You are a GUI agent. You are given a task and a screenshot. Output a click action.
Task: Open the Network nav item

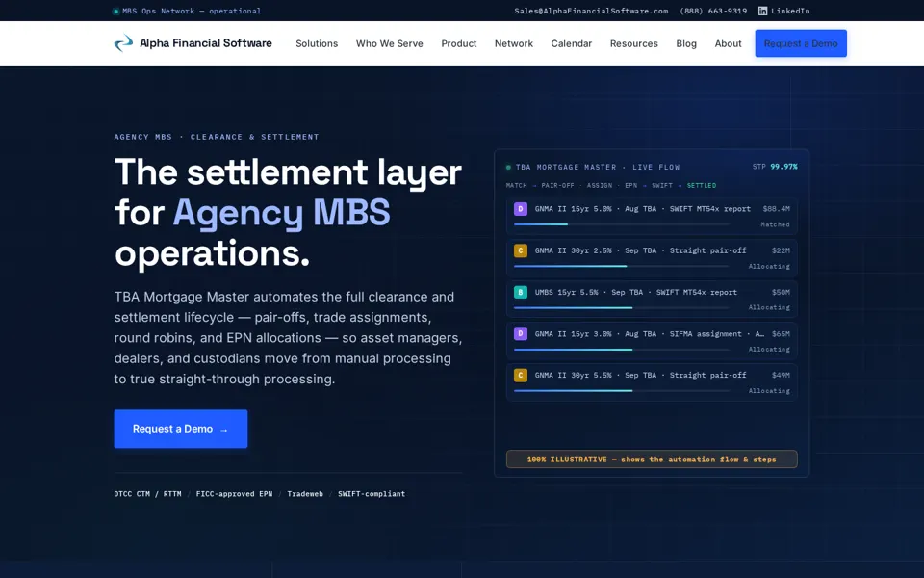click(x=513, y=43)
